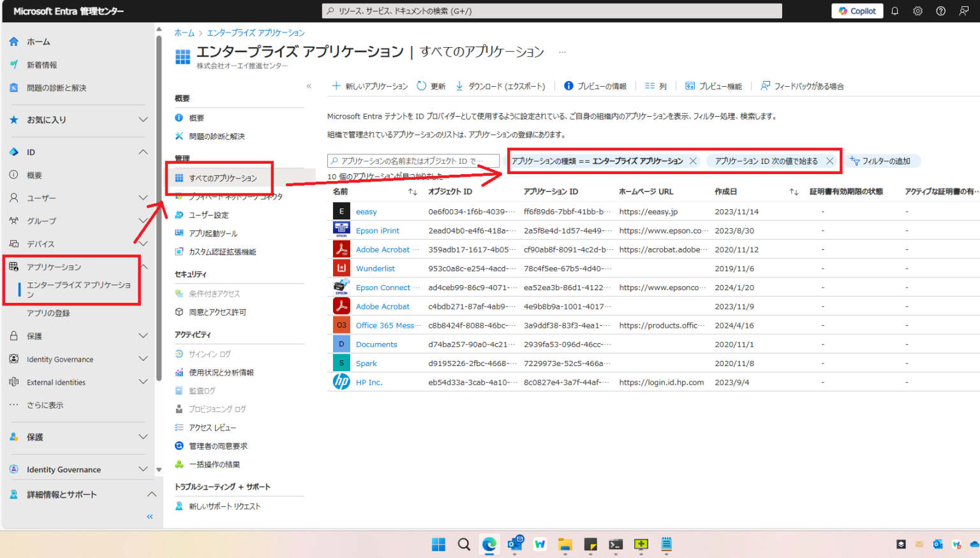The height and width of the screenshot is (558, 980).
Task: Click ダウンロード (エクスポート) download icon
Action: click(459, 86)
